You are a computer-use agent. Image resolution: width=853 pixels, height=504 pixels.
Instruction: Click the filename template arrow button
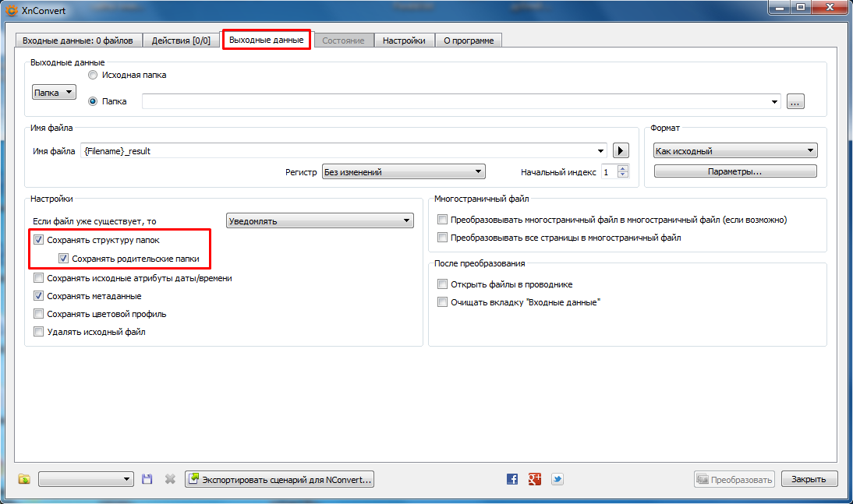pos(621,150)
